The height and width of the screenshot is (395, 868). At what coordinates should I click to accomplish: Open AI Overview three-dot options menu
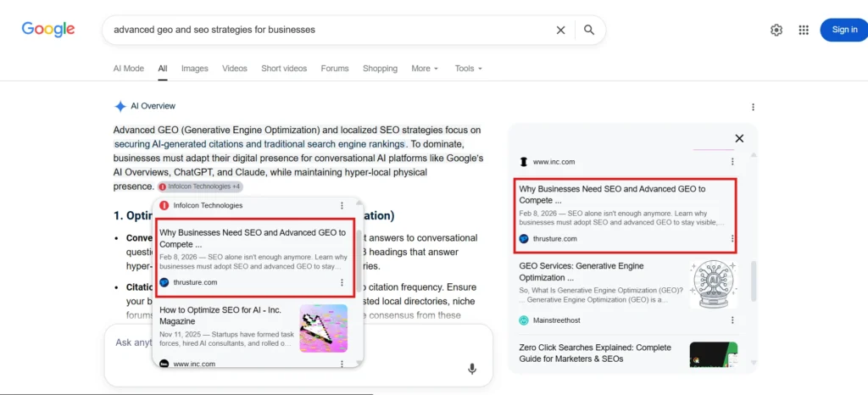(753, 108)
